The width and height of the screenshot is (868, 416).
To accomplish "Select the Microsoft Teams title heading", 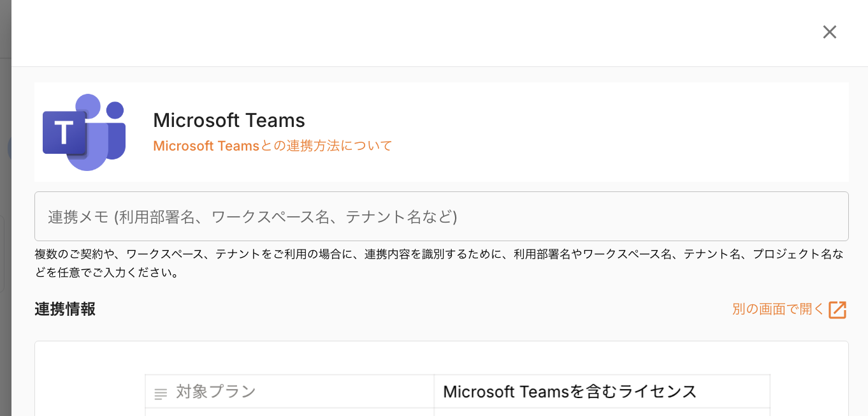I will [x=229, y=120].
